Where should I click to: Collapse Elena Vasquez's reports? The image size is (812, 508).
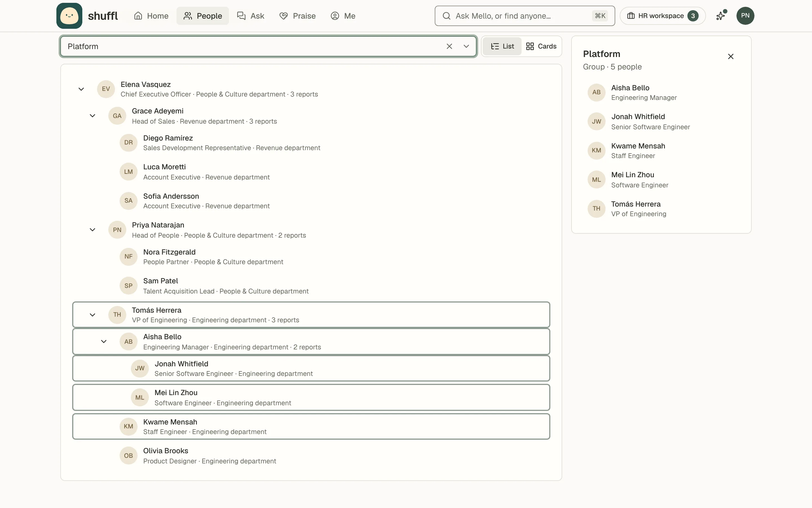point(81,89)
